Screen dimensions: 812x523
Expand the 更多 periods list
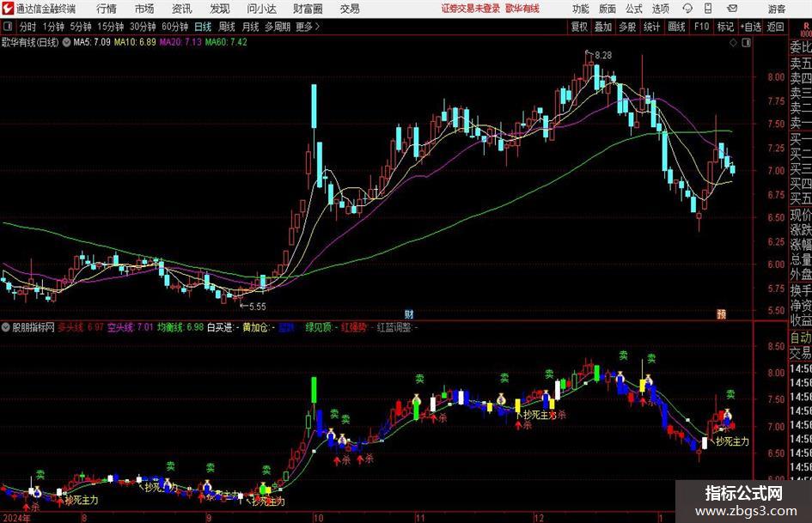click(x=308, y=27)
